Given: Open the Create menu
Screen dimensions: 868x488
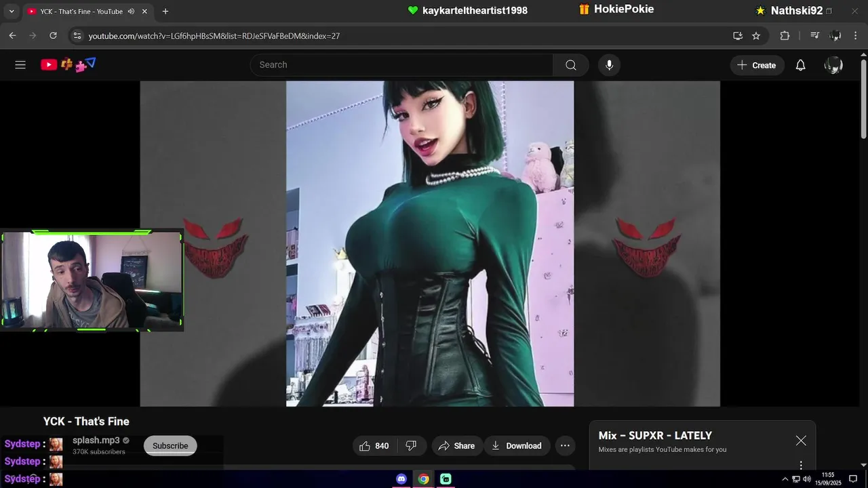Looking at the screenshot, I should coord(757,65).
